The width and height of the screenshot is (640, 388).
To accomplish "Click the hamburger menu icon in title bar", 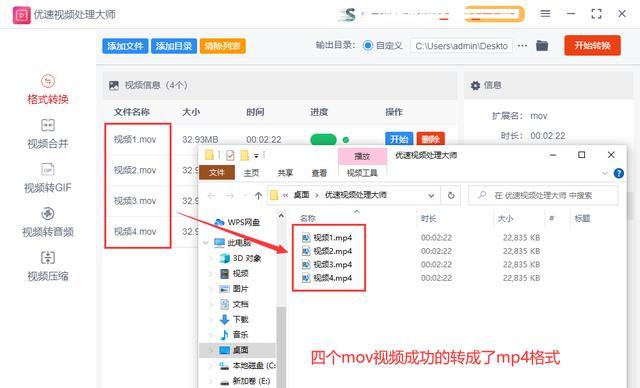I will [545, 13].
